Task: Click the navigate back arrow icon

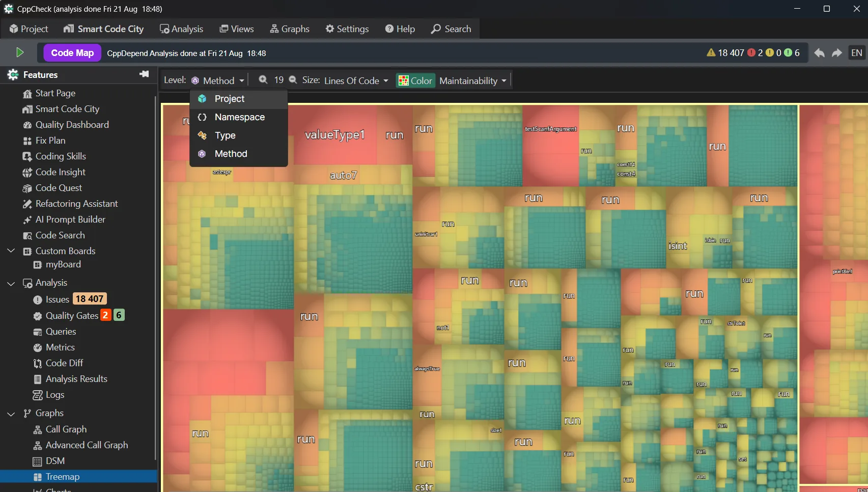Action: (x=819, y=53)
